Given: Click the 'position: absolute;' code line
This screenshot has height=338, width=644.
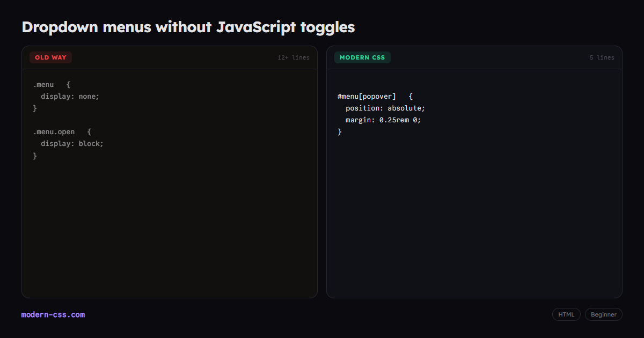Looking at the screenshot, I should pos(385,108).
